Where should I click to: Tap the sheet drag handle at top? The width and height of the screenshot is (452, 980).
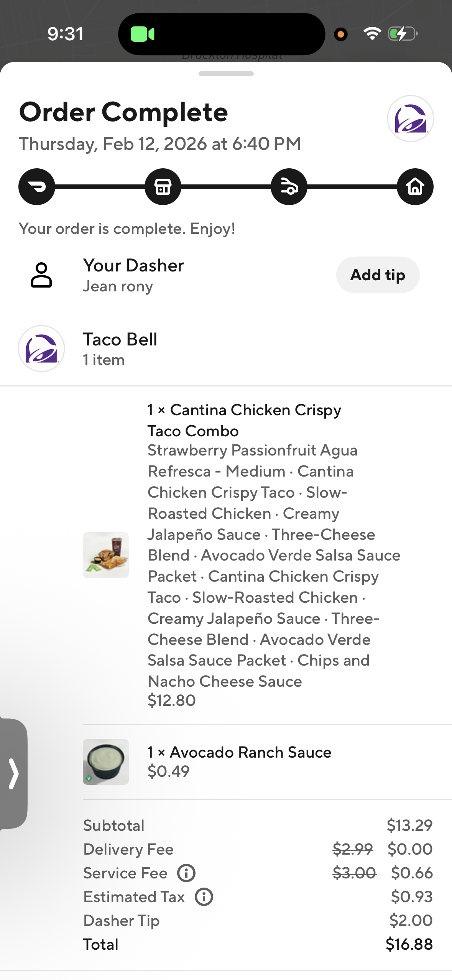coord(226,74)
